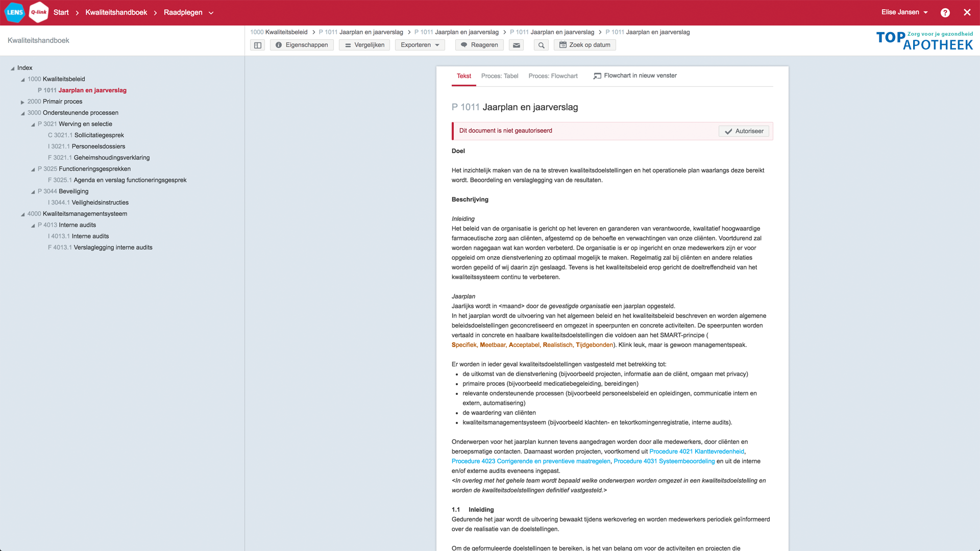Image resolution: width=980 pixels, height=551 pixels.
Task: Go to Start in header breadcrumb
Action: tap(61, 12)
